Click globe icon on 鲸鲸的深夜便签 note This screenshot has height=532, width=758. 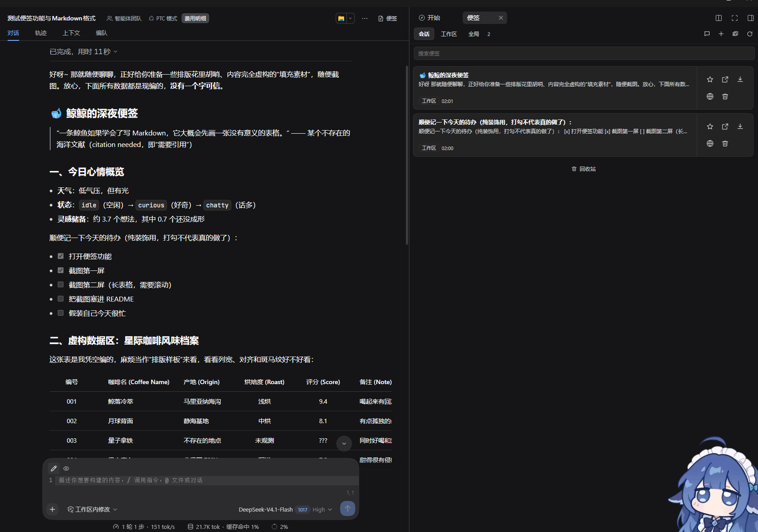[x=710, y=96]
